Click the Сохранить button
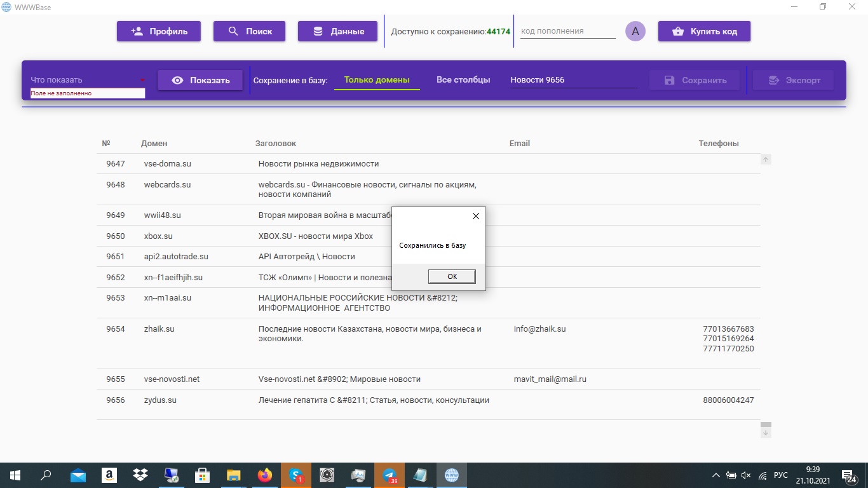The height and width of the screenshot is (488, 868). pyautogui.click(x=695, y=80)
